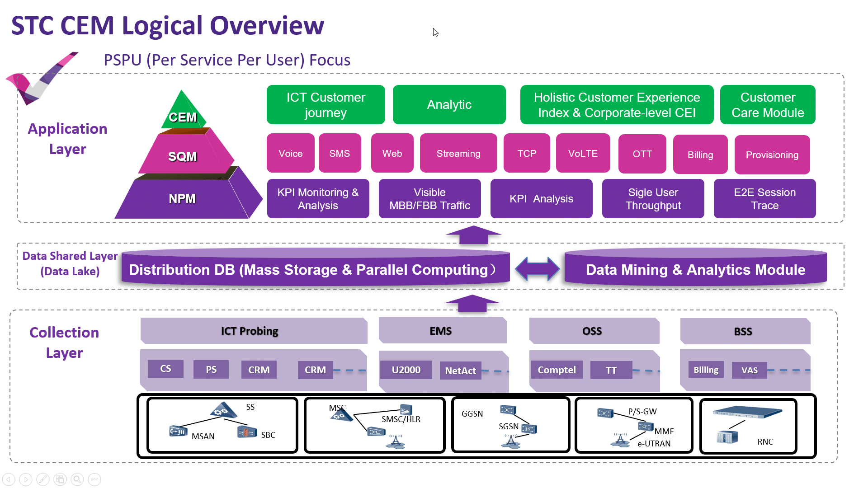Click the ICT Probing collection layer item
Screen dimensions: 868x488
249,331
